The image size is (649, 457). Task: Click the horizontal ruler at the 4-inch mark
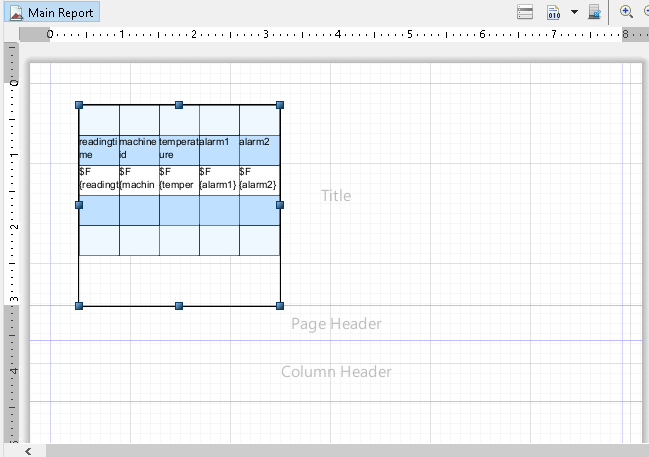(338, 34)
